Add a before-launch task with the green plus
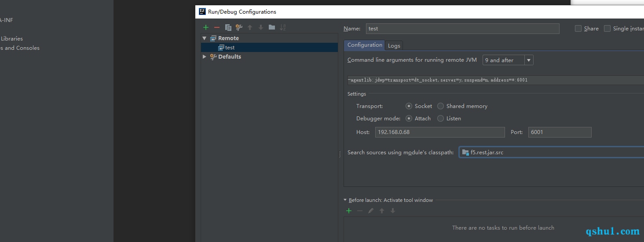644x242 pixels. (x=349, y=211)
